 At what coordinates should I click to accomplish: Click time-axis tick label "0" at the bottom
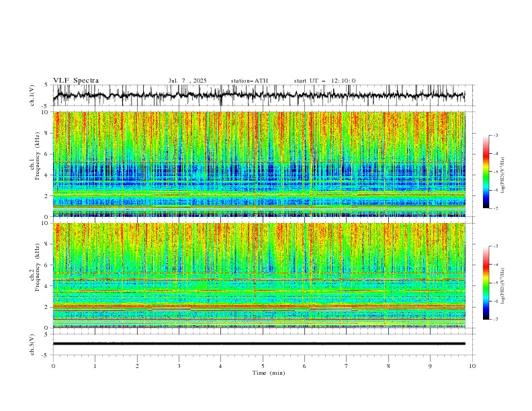(53, 366)
